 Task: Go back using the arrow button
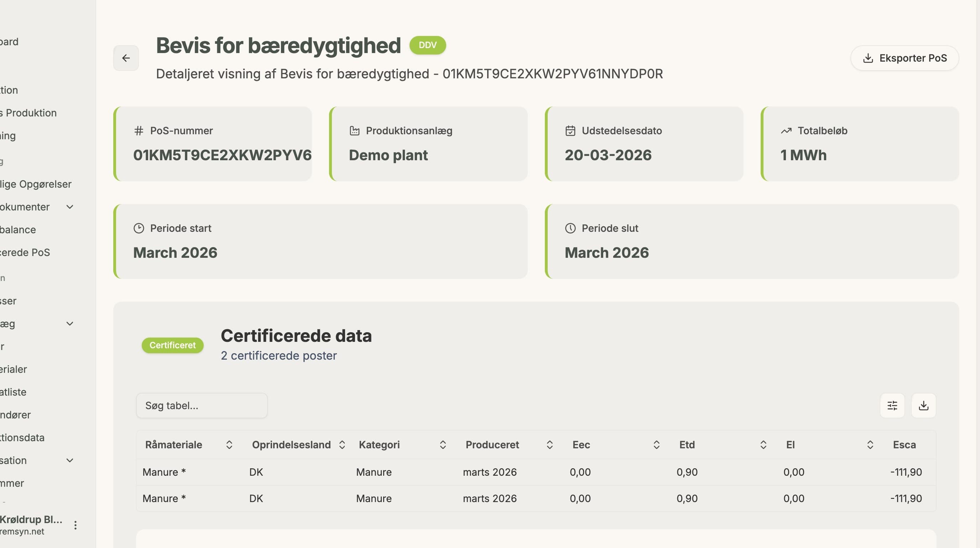coord(126,58)
